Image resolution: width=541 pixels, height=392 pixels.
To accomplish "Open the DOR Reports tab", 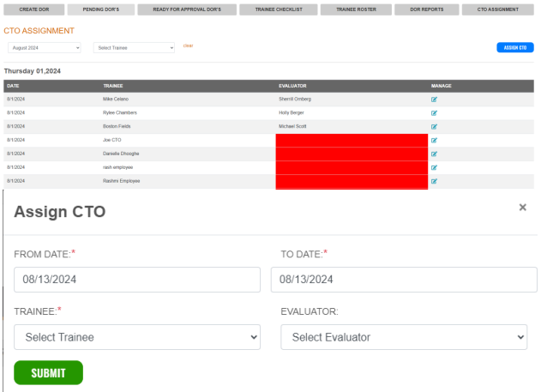I will click(x=427, y=9).
